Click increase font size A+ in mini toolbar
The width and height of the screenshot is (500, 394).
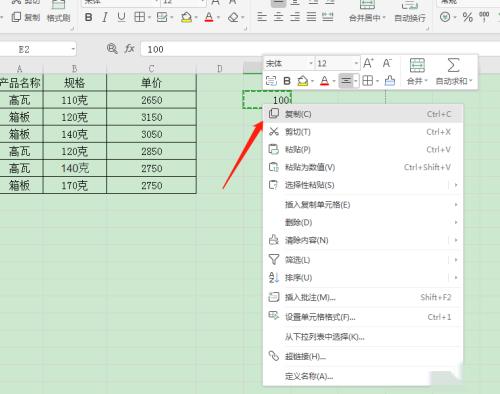[x=368, y=63]
